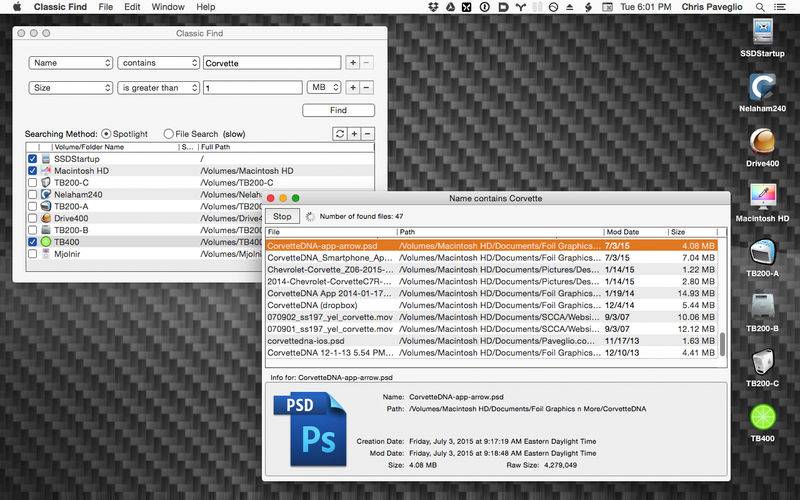
Task: Open the SSDStartup desktop drive icon
Action: pyautogui.click(x=762, y=32)
